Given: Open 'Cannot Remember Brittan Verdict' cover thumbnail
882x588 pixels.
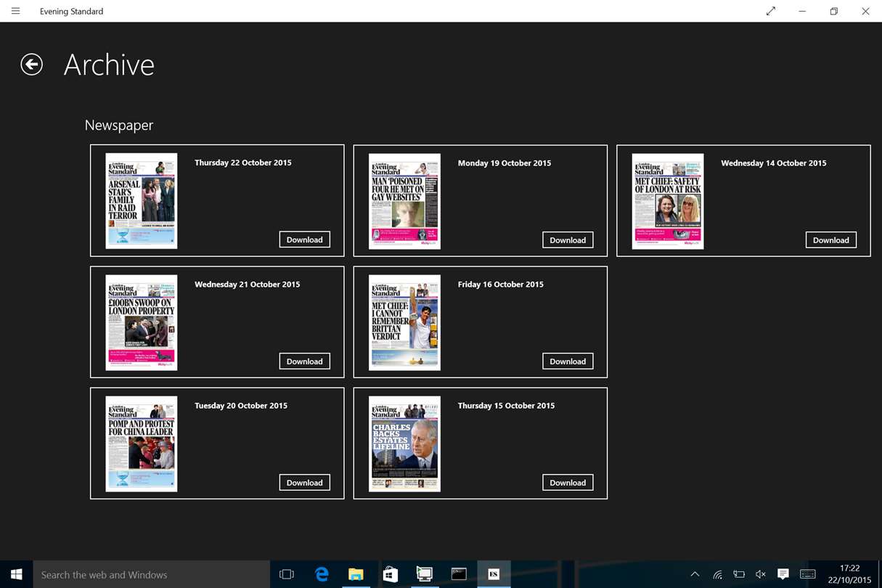Looking at the screenshot, I should coord(404,322).
